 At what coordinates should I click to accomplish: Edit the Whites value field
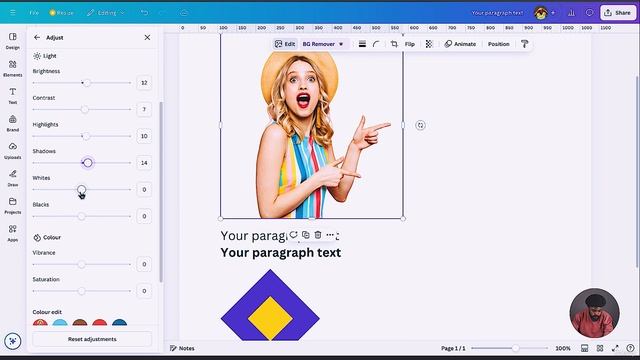pyautogui.click(x=144, y=189)
